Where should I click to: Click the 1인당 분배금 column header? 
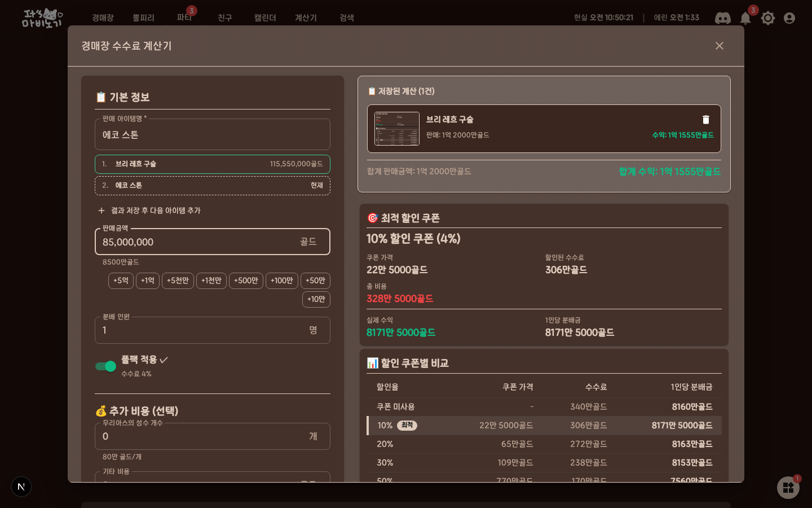point(691,387)
